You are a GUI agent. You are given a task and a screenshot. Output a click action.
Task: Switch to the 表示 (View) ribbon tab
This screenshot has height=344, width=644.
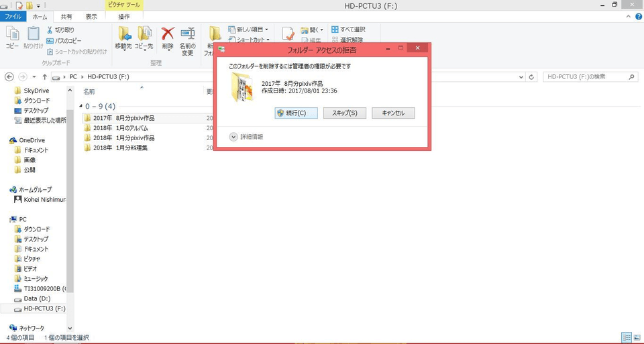click(91, 16)
